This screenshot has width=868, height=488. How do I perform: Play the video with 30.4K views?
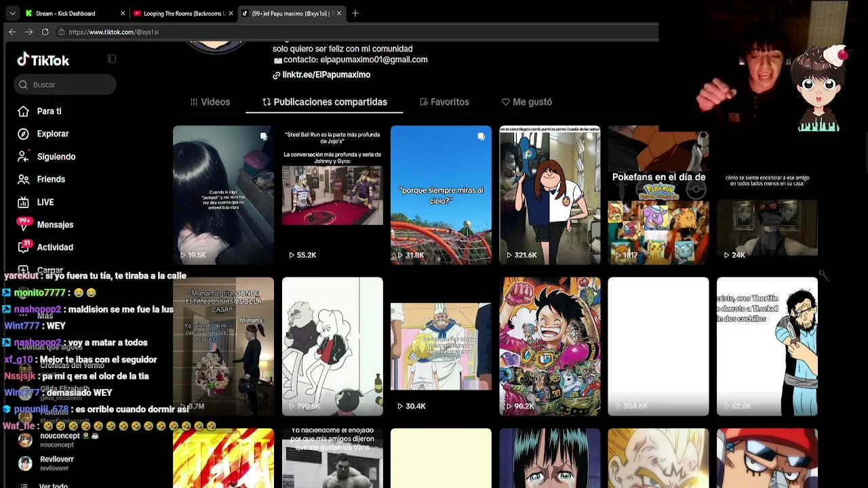pyautogui.click(x=441, y=346)
